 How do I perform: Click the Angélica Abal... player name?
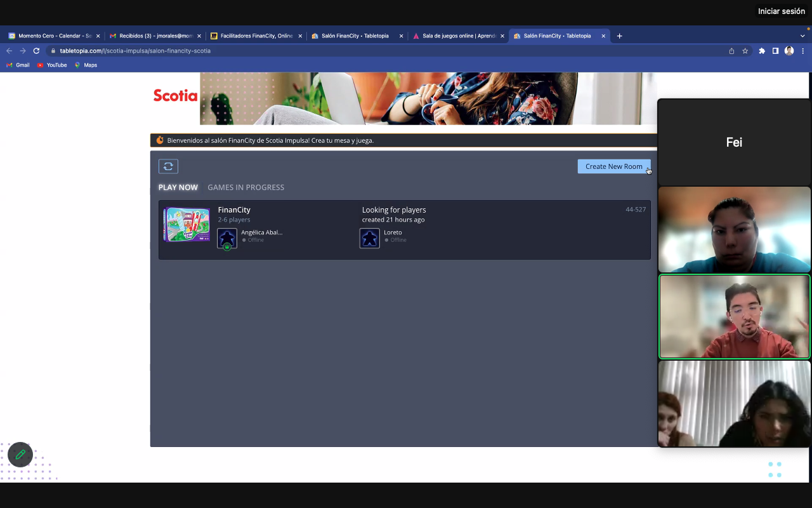262,232
